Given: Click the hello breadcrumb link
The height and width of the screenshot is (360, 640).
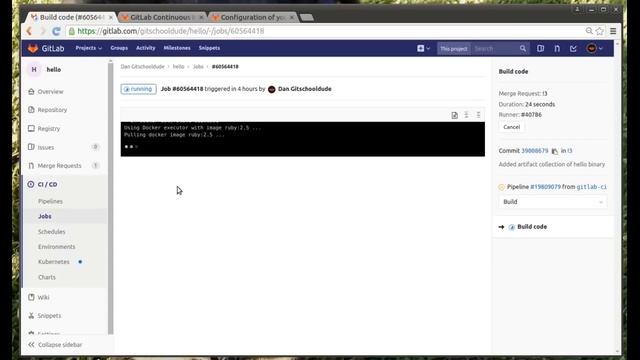Looking at the screenshot, I should click(178, 67).
